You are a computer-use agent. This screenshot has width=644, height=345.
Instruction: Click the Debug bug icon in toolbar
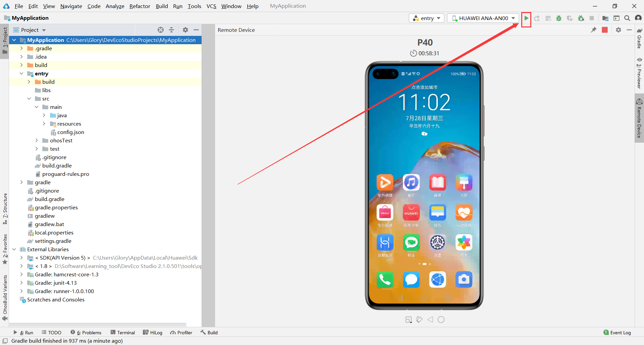[559, 18]
